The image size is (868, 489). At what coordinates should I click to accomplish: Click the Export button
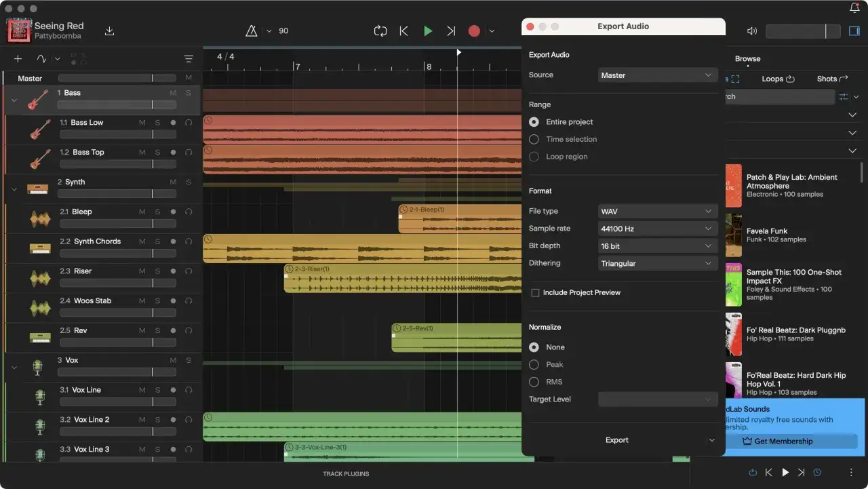617,440
